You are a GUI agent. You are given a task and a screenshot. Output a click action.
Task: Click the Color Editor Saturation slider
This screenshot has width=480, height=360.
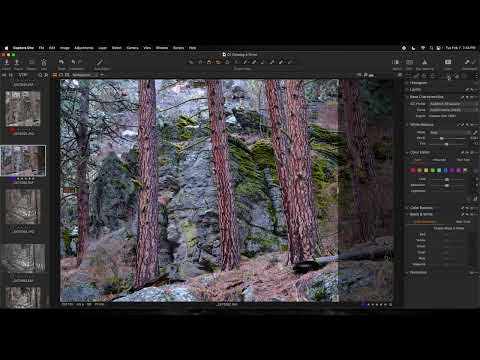447,185
